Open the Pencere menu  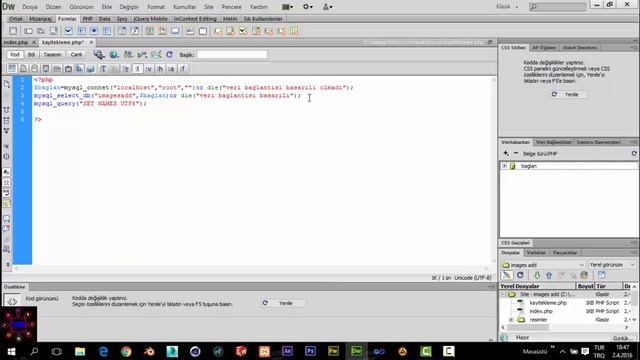[231, 7]
